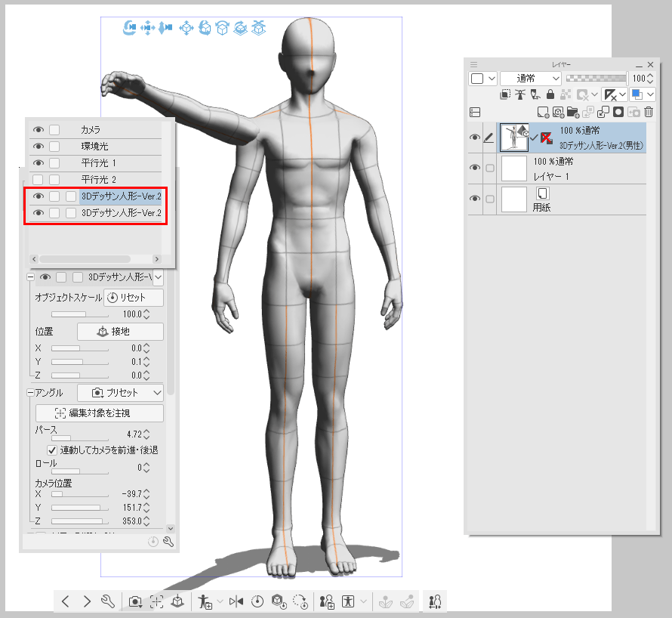Reset the pose to initial
Screen dimensions: 672x618
coord(257,601)
